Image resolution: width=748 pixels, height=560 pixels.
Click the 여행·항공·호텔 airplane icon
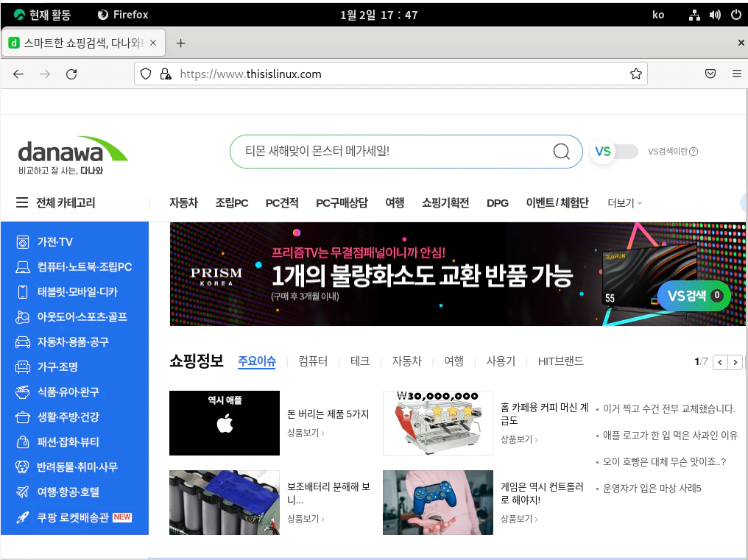tap(22, 492)
